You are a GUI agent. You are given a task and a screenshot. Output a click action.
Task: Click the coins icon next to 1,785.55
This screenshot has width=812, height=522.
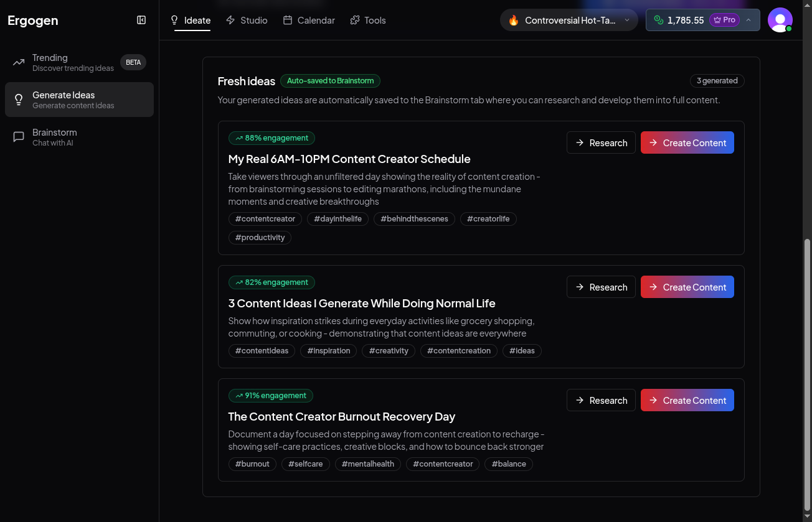click(x=658, y=20)
